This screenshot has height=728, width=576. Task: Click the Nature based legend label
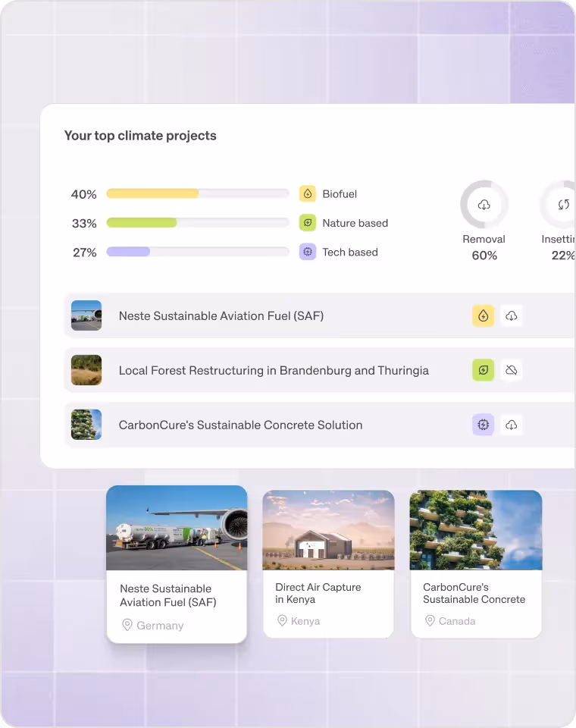click(355, 223)
